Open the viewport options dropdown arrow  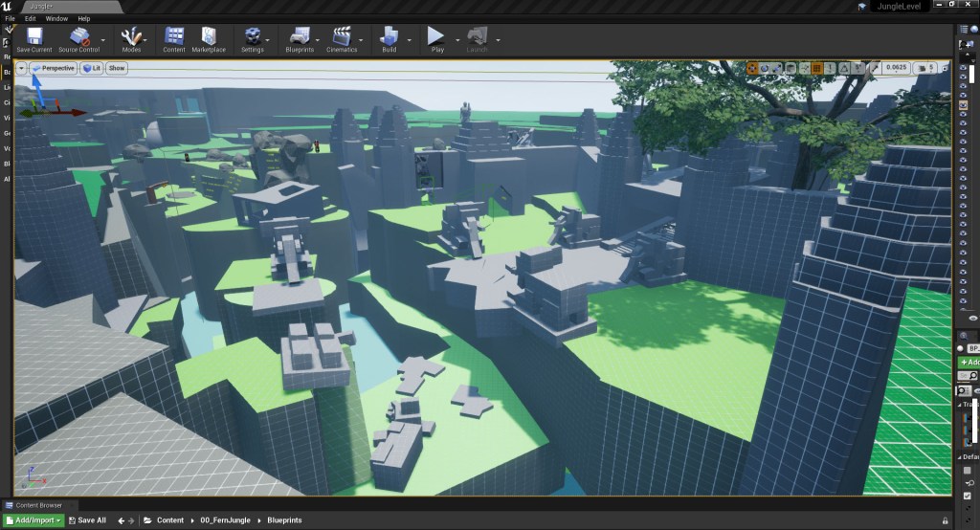[21, 68]
